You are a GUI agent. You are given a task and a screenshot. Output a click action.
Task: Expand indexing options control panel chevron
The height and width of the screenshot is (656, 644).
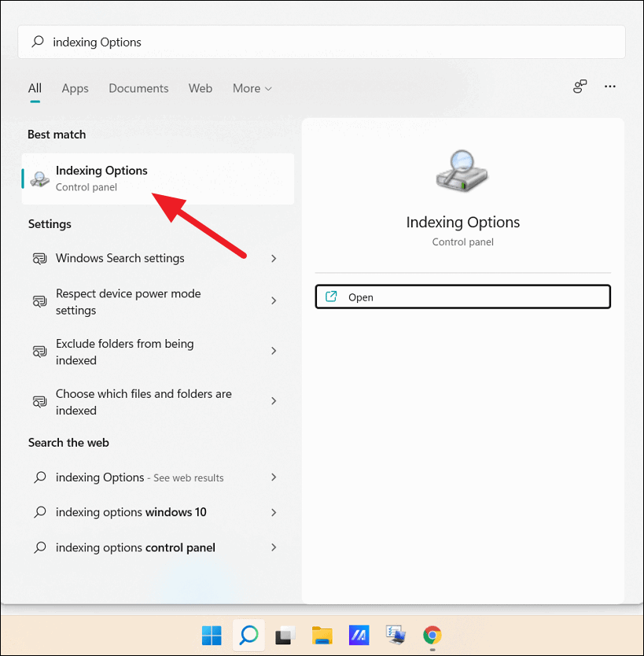[x=274, y=547]
